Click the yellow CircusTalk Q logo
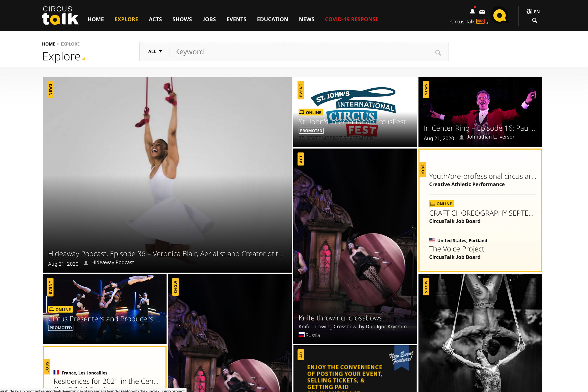 [x=500, y=16]
